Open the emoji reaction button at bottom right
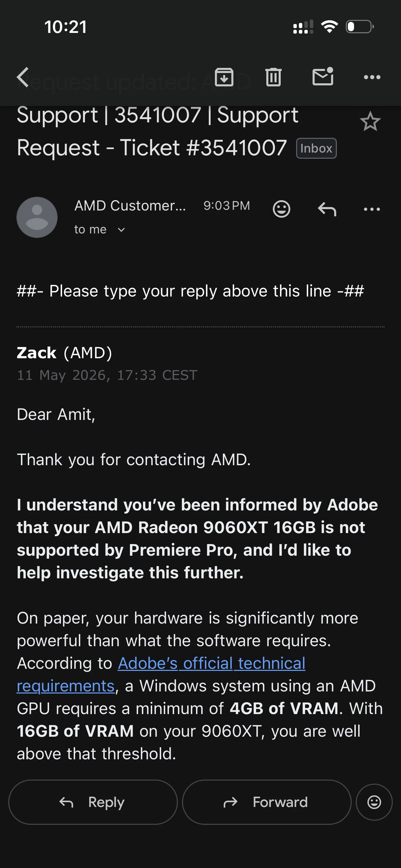Image resolution: width=401 pixels, height=868 pixels. pyautogui.click(x=374, y=802)
